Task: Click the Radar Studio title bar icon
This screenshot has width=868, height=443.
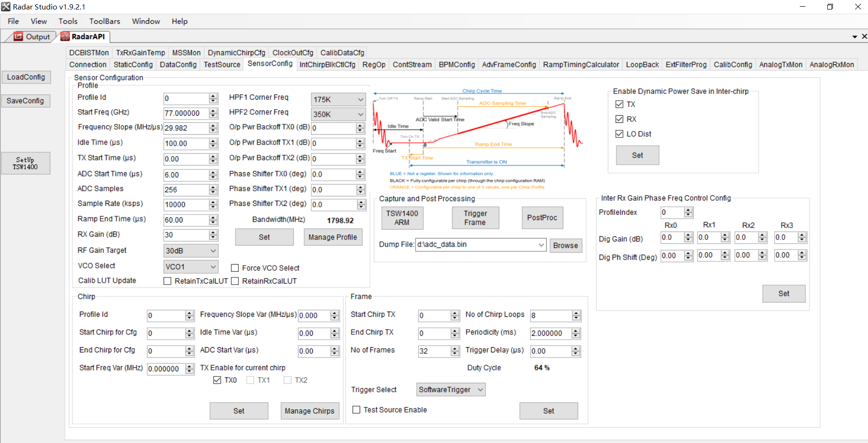Action: [6, 7]
